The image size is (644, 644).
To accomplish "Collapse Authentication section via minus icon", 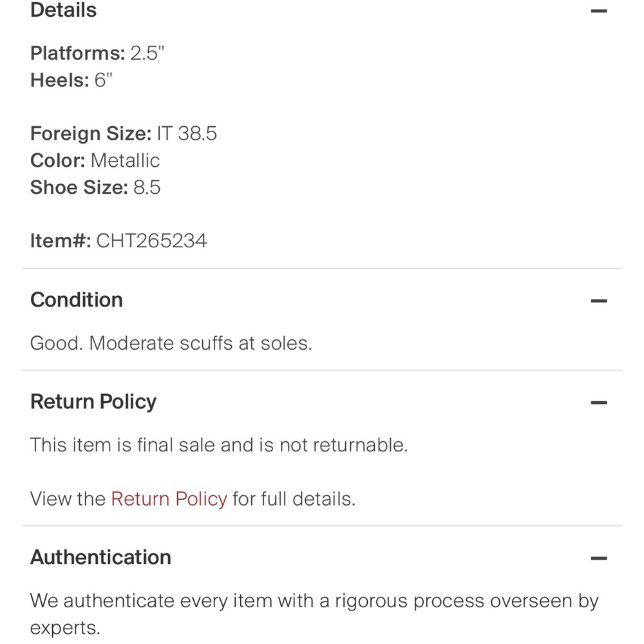I will point(598,558).
